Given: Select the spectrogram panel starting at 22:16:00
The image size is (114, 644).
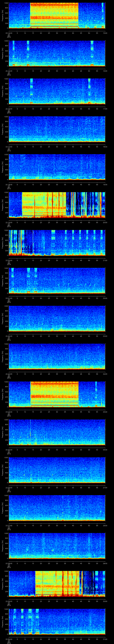Looking at the screenshot, I should coord(57,91).
